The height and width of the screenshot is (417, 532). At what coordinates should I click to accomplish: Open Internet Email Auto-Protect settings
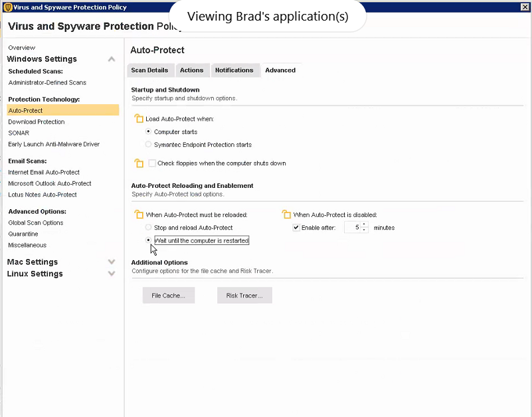pyautogui.click(x=44, y=172)
